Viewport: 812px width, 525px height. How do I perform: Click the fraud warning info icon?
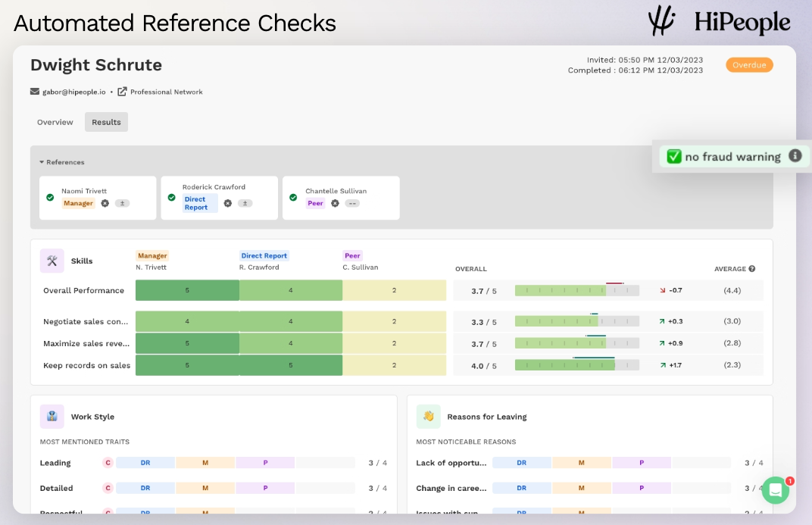click(795, 156)
